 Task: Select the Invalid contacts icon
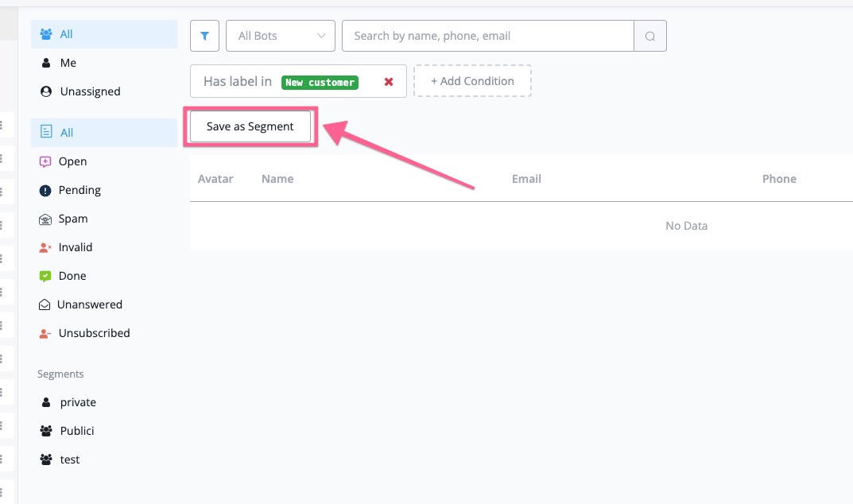(45, 247)
